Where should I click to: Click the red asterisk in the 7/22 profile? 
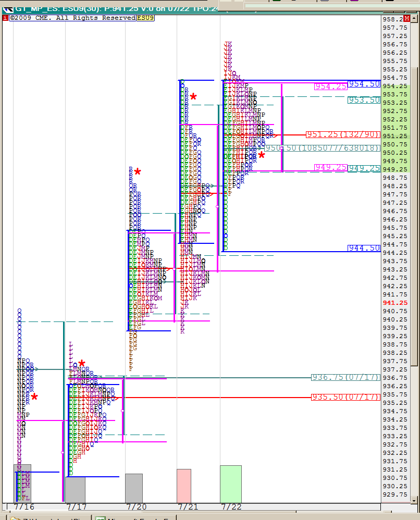(x=262, y=155)
